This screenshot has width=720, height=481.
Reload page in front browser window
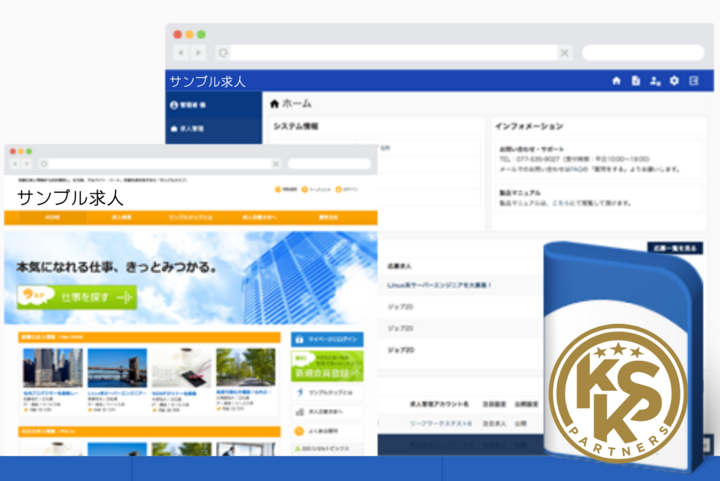44,163
